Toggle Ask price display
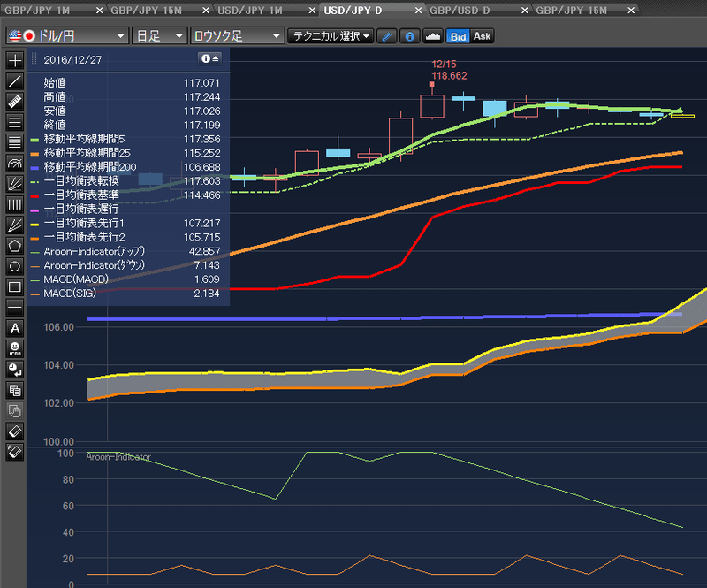 (482, 36)
